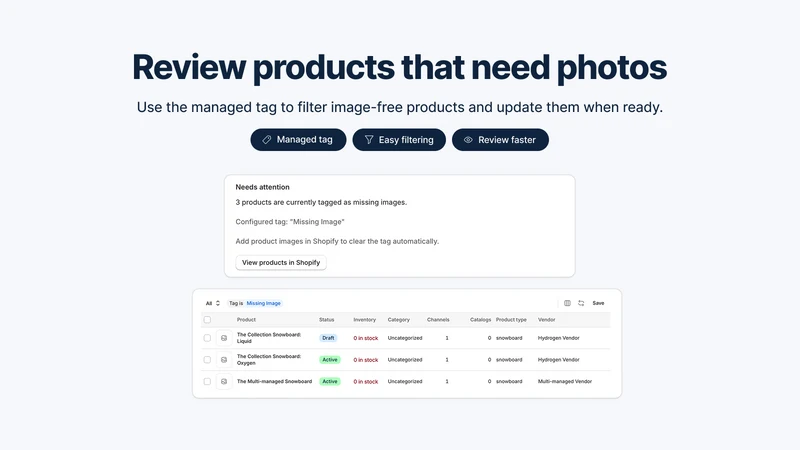Click the Product column header

[x=246, y=319]
